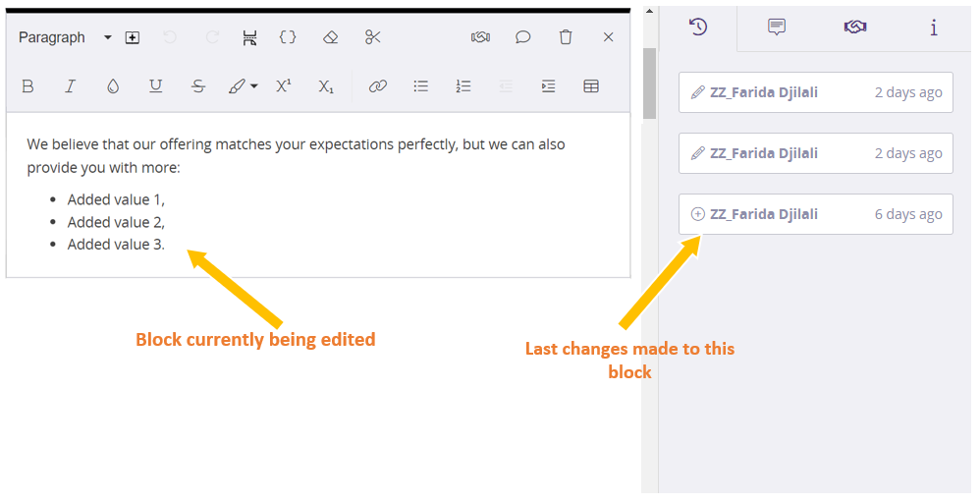The image size is (980, 502).
Task: Click the eraser clear formatting icon
Action: tap(331, 37)
